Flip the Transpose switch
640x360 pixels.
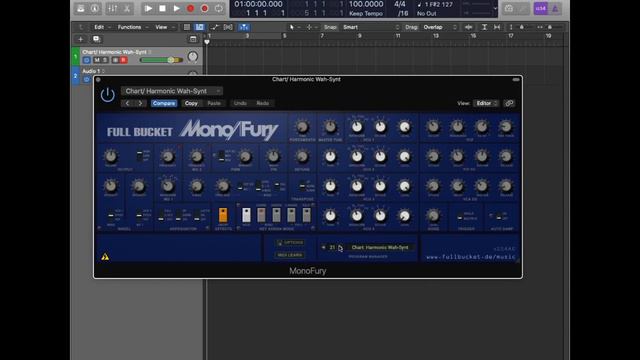coord(302,186)
